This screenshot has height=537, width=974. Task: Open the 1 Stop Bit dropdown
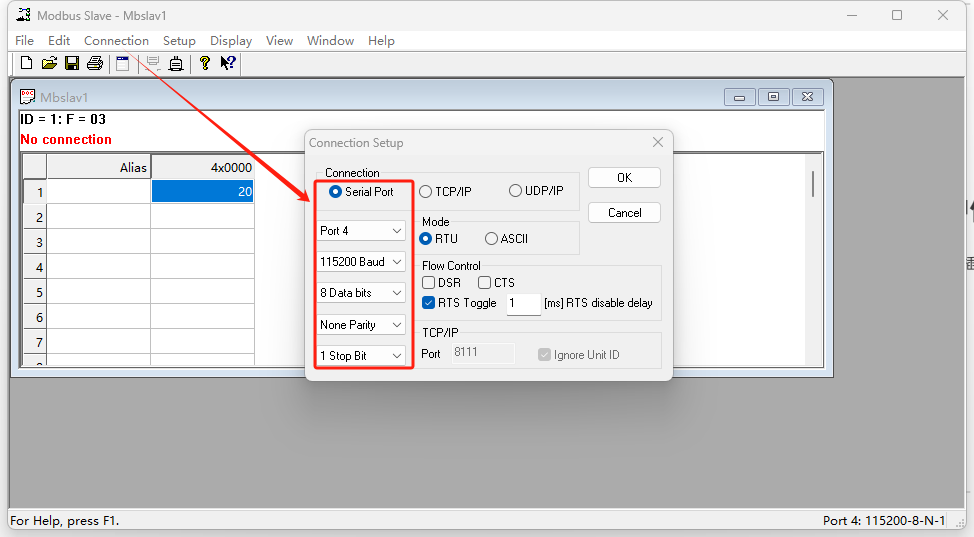point(362,356)
